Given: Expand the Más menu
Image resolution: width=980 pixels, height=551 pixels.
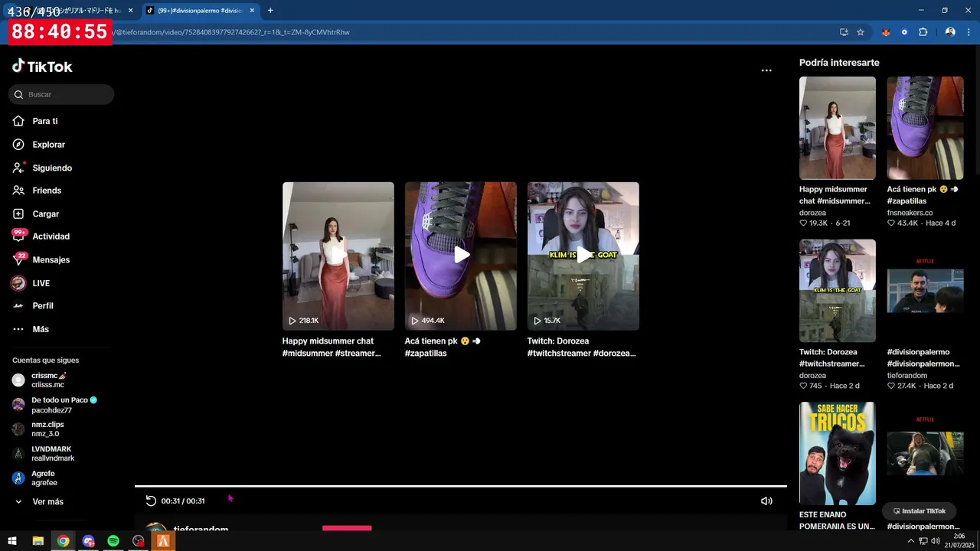Looking at the screenshot, I should point(31,329).
